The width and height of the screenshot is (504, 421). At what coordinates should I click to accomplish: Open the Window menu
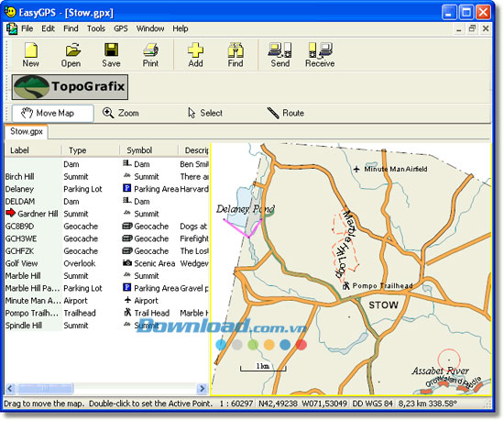[x=150, y=28]
